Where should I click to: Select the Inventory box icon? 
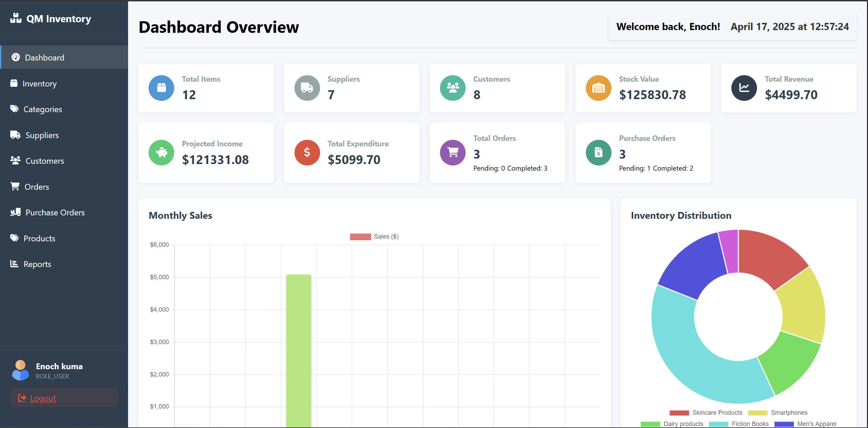tap(14, 83)
